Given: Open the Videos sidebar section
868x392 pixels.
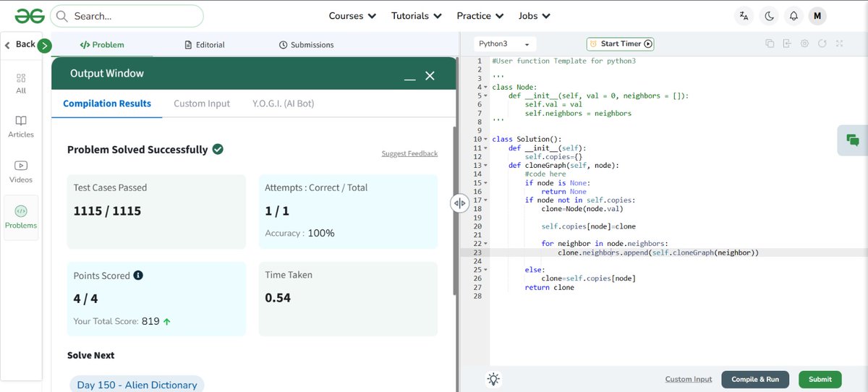Looking at the screenshot, I should click(x=21, y=172).
